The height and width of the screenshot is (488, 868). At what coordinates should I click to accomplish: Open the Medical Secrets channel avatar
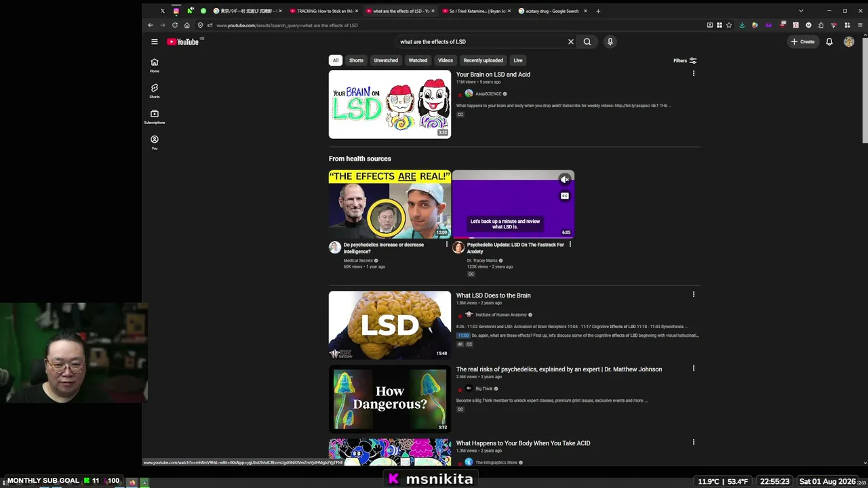pos(335,247)
